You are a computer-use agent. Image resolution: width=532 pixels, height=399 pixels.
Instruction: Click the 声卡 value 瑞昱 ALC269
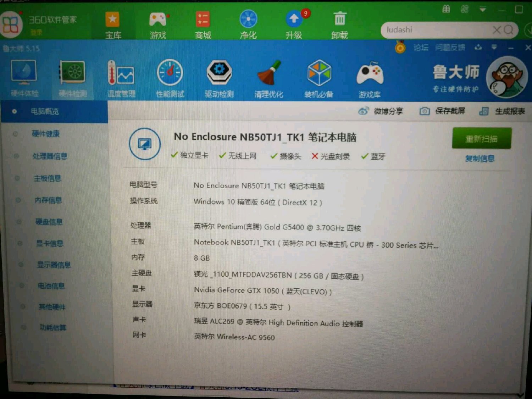tap(278, 322)
